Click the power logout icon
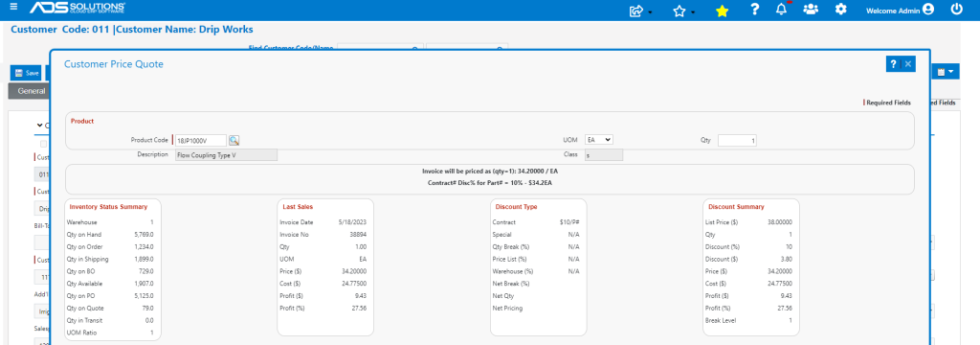The image size is (980, 345). point(956,10)
